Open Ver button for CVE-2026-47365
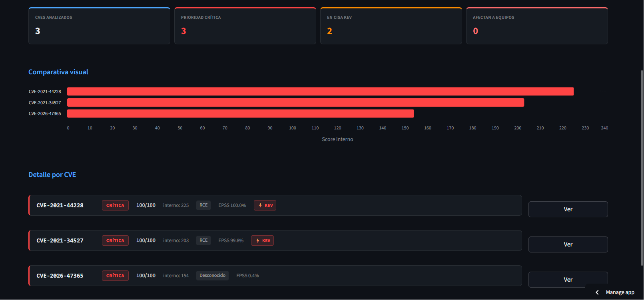644x300 pixels. point(568,280)
